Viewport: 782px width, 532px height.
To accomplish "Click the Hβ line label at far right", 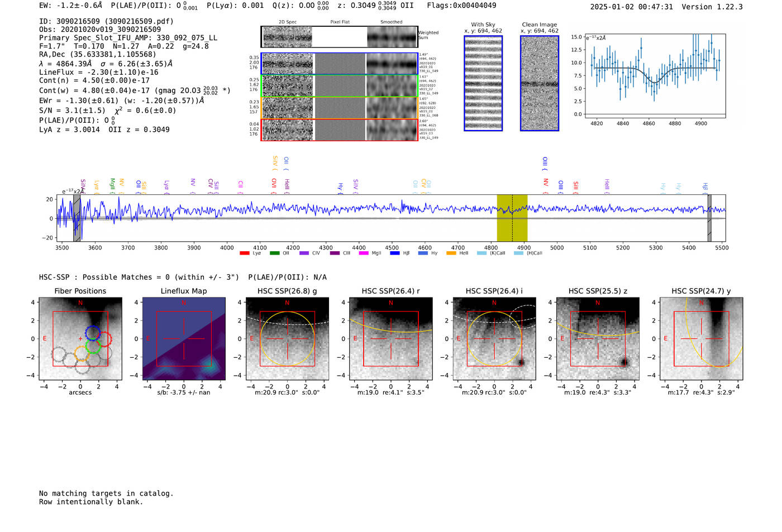I will click(x=705, y=187).
